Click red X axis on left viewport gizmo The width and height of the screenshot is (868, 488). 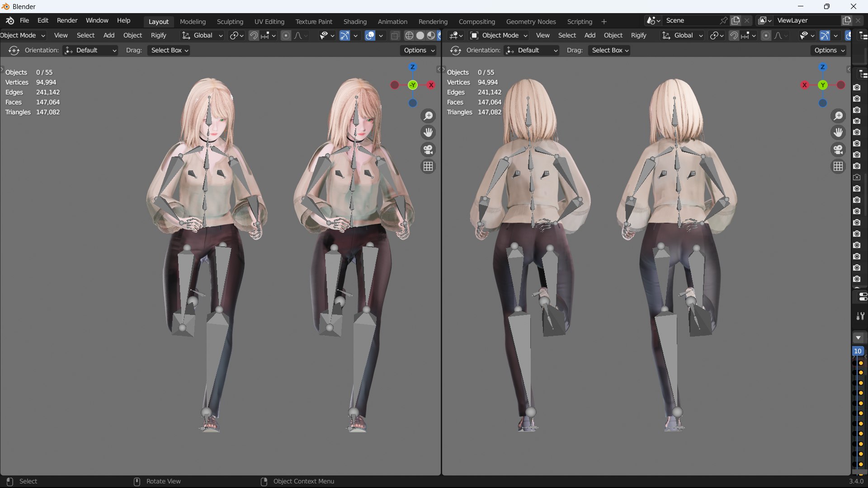(x=431, y=85)
